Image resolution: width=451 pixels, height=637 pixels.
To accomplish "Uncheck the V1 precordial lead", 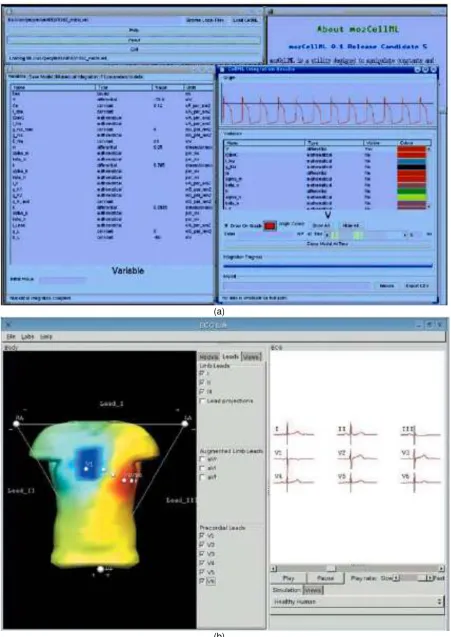I will click(x=202, y=535).
